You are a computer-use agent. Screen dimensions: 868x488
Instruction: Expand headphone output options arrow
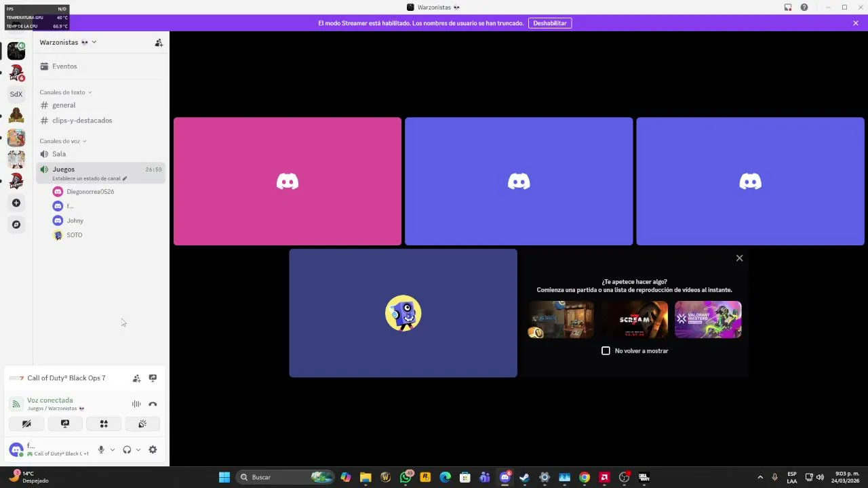click(138, 449)
